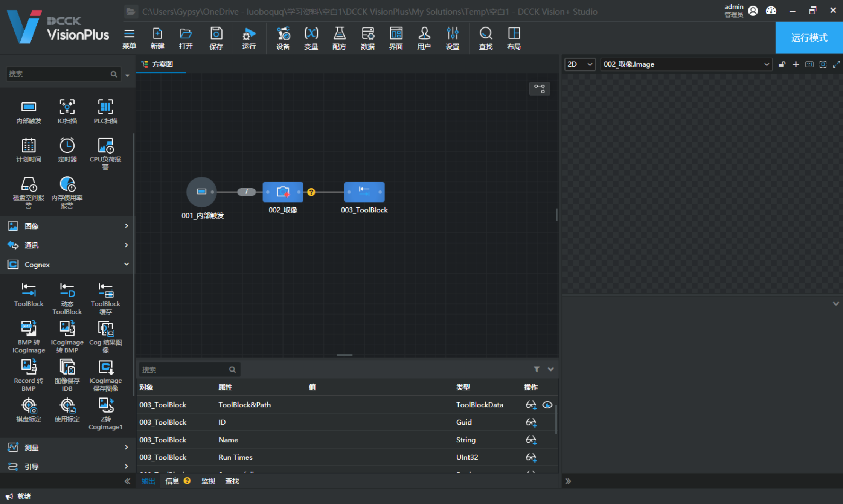The height and width of the screenshot is (504, 843).
Task: Select the Record转BMP tool
Action: click(x=29, y=376)
